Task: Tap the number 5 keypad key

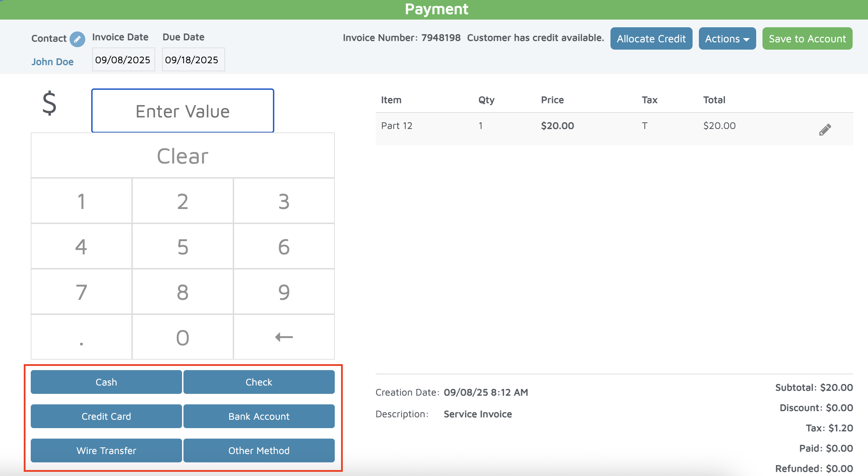Action: [182, 246]
